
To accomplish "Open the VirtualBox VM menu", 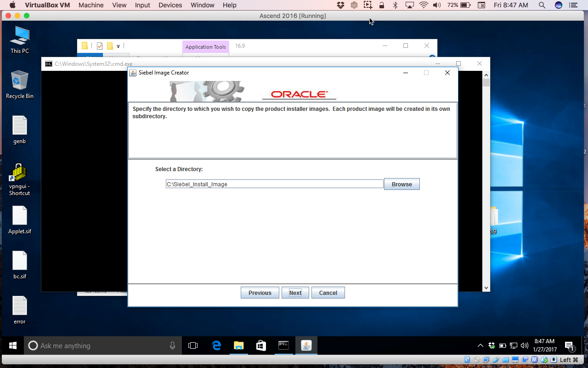I will click(47, 5).
